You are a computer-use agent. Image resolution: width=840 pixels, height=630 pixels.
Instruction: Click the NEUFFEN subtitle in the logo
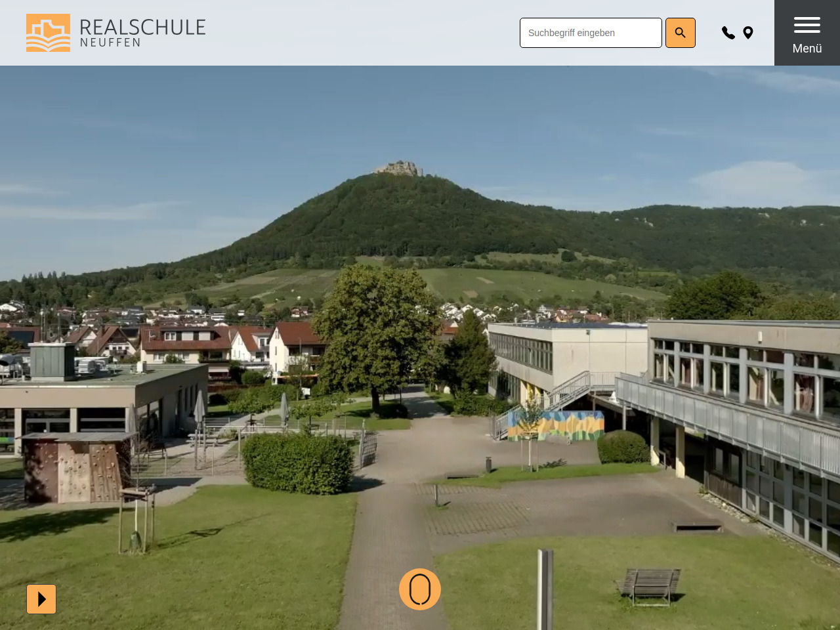coord(110,43)
